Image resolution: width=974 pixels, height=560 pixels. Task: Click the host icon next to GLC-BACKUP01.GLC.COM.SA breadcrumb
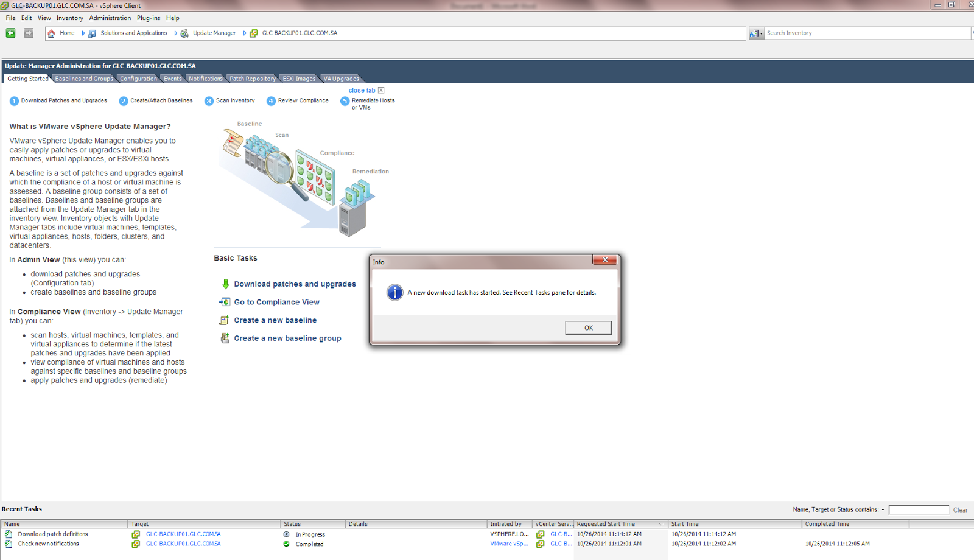pos(254,33)
